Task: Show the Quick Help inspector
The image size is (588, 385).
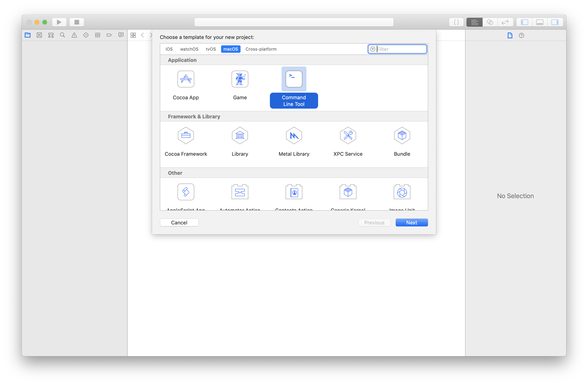Action: (521, 35)
